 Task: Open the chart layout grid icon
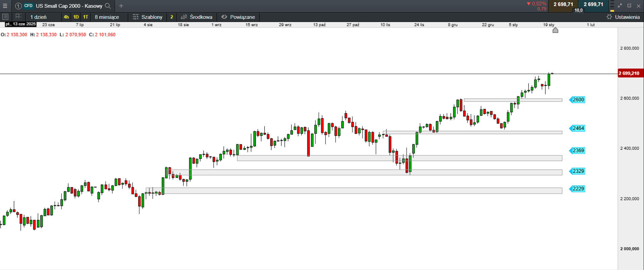tap(18, 17)
